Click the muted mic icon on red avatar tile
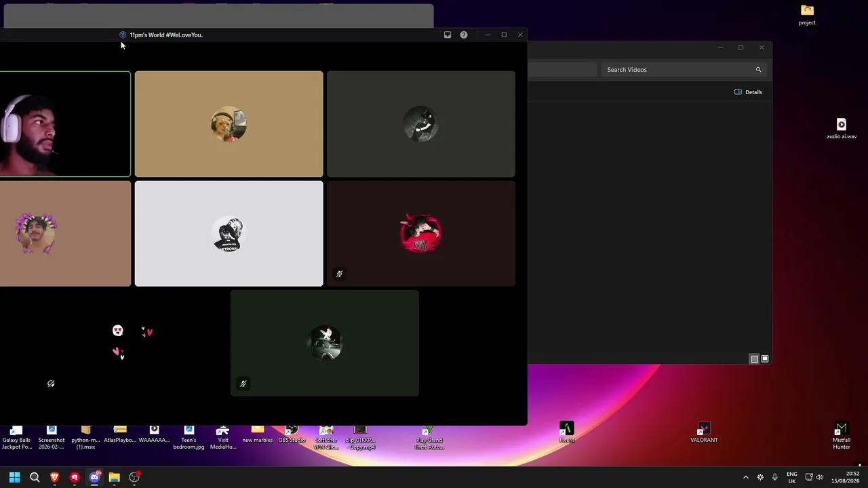868x488 pixels. pos(339,274)
